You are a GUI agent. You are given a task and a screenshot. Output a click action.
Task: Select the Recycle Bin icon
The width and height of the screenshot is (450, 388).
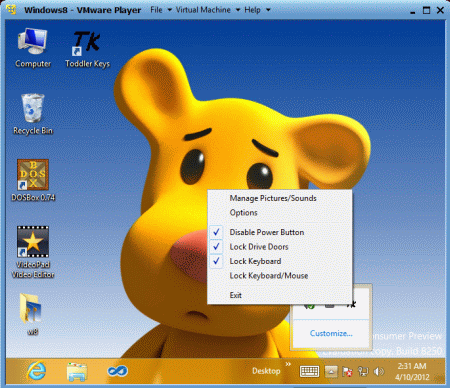tap(33, 114)
